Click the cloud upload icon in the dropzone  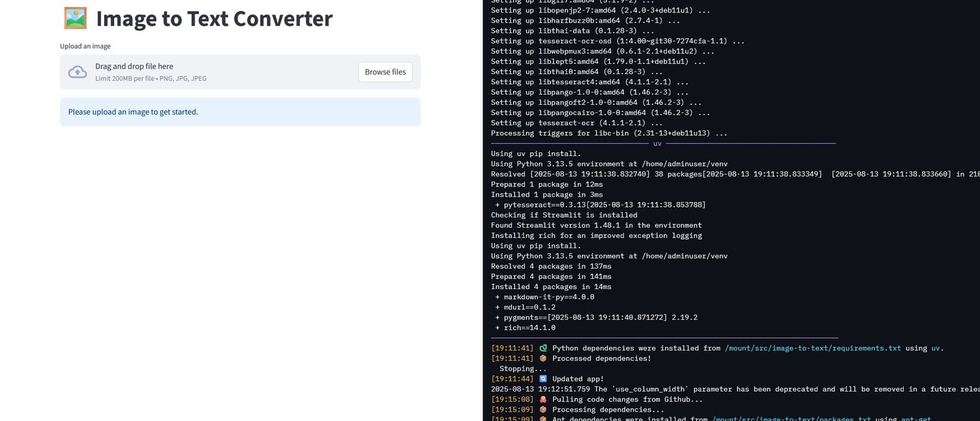click(78, 72)
